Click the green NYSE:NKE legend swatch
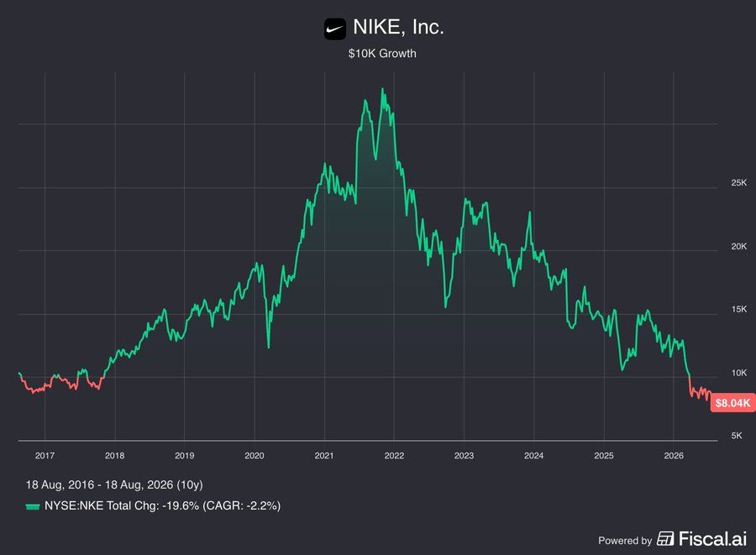This screenshot has height=555, width=756. pos(32,505)
